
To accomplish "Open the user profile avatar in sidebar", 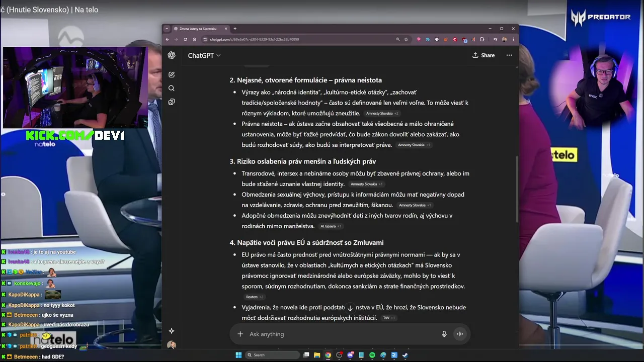I will tap(172, 345).
